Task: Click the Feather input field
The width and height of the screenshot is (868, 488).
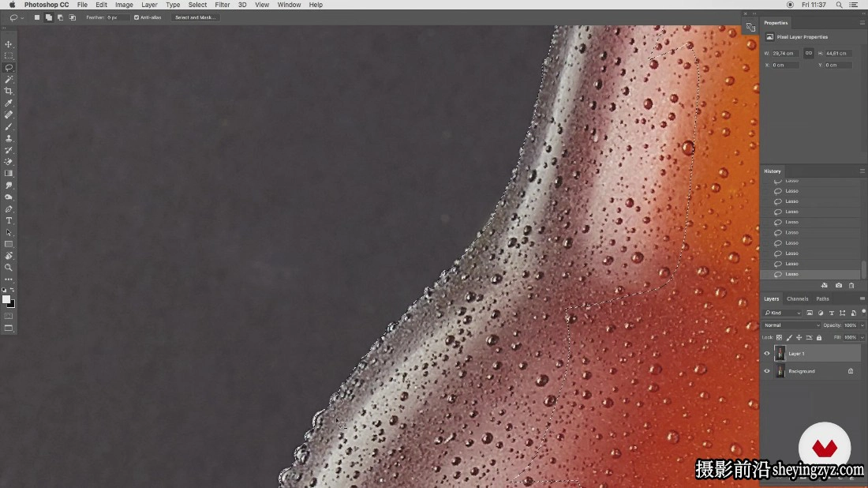Action: coord(118,17)
